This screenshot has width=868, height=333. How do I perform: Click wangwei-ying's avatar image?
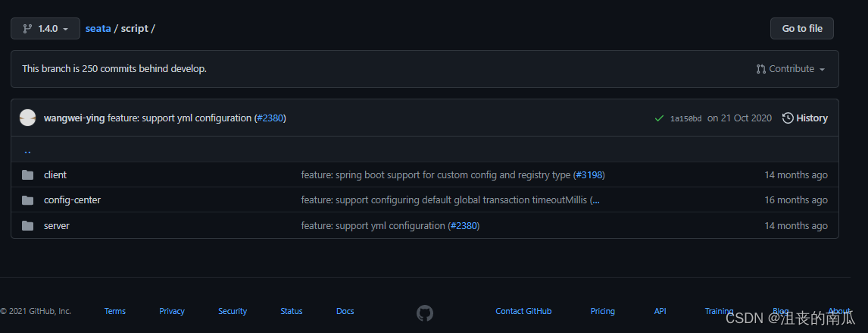pos(28,118)
